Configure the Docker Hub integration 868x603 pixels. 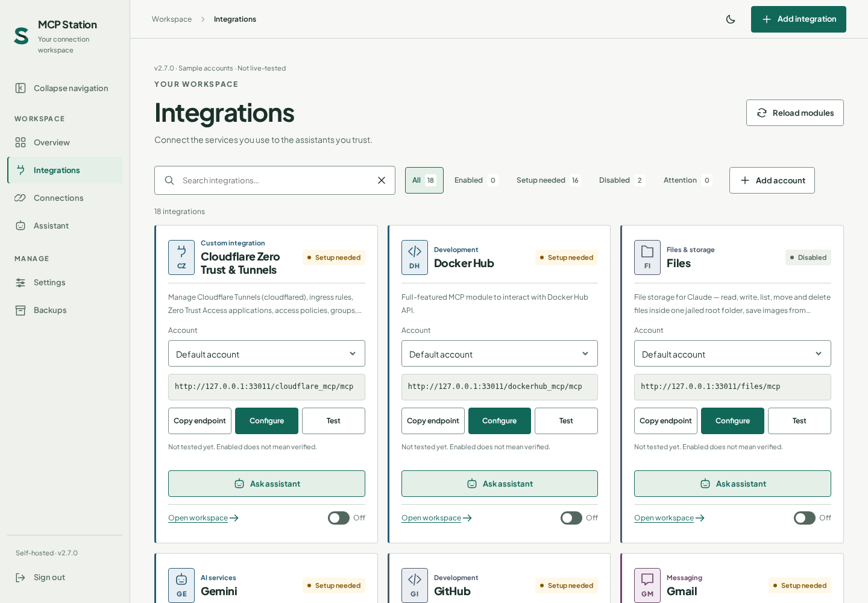coord(500,421)
